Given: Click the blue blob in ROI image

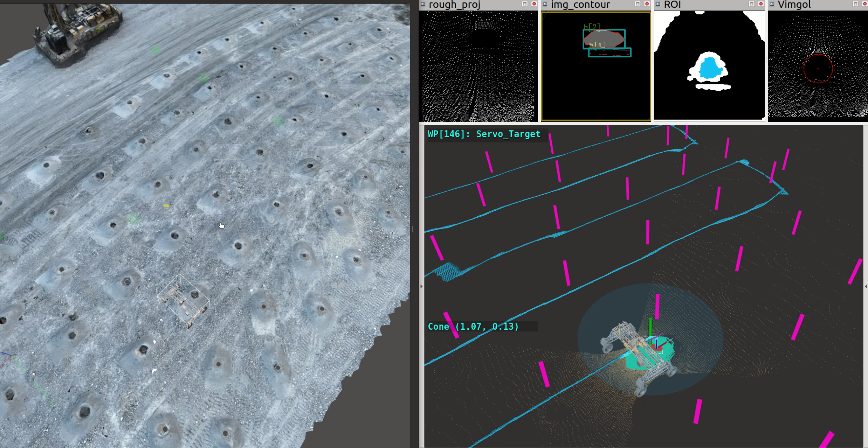Looking at the screenshot, I should coord(710,68).
